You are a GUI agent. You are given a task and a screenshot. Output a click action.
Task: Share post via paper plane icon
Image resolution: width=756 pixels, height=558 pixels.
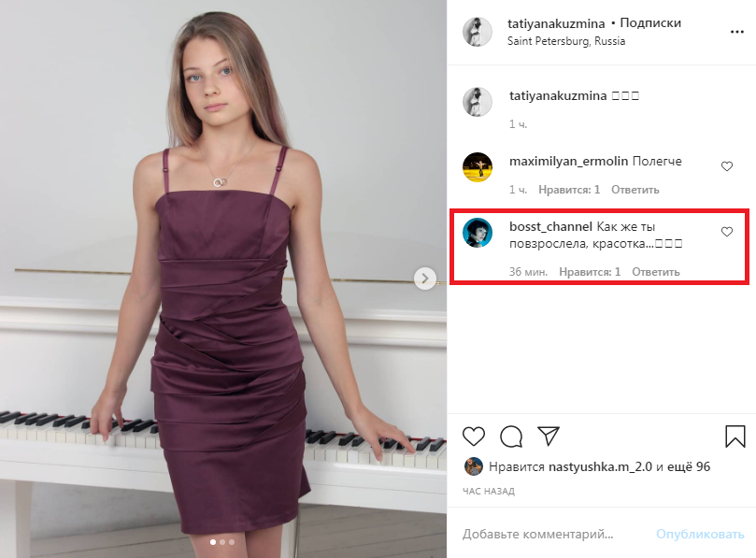click(x=548, y=436)
